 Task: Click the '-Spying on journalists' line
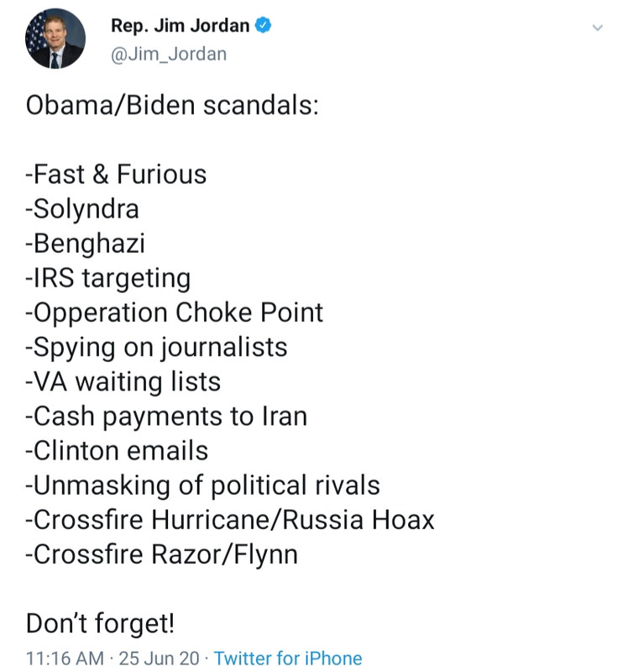pos(157,347)
